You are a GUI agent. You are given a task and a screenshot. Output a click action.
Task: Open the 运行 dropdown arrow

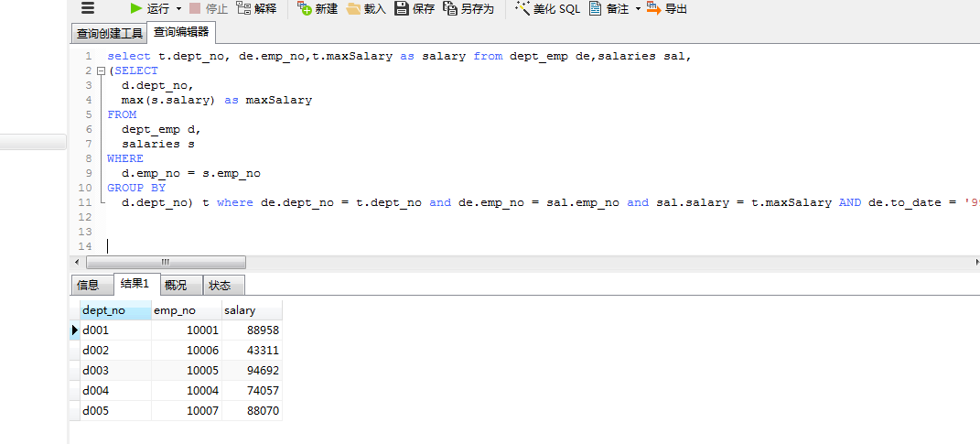178,9
